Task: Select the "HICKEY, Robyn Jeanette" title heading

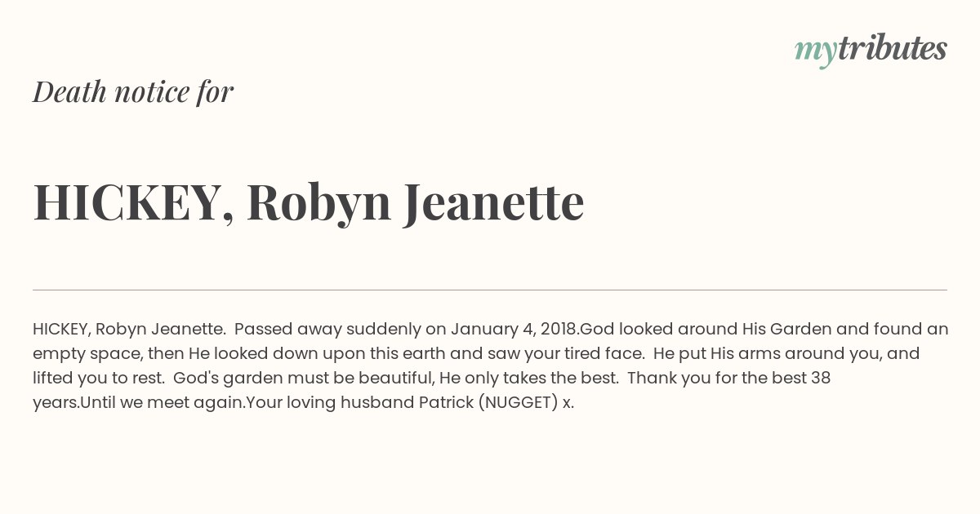Action: tap(309, 203)
